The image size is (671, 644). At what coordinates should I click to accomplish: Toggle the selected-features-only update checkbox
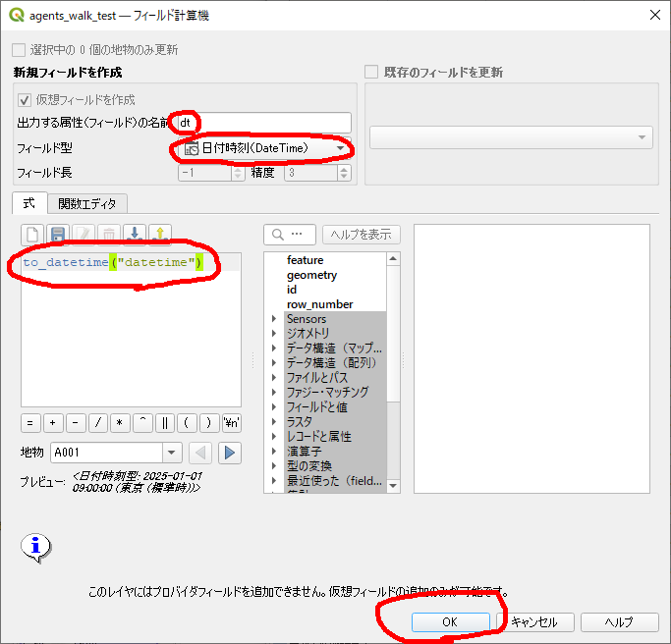pyautogui.click(x=19, y=49)
